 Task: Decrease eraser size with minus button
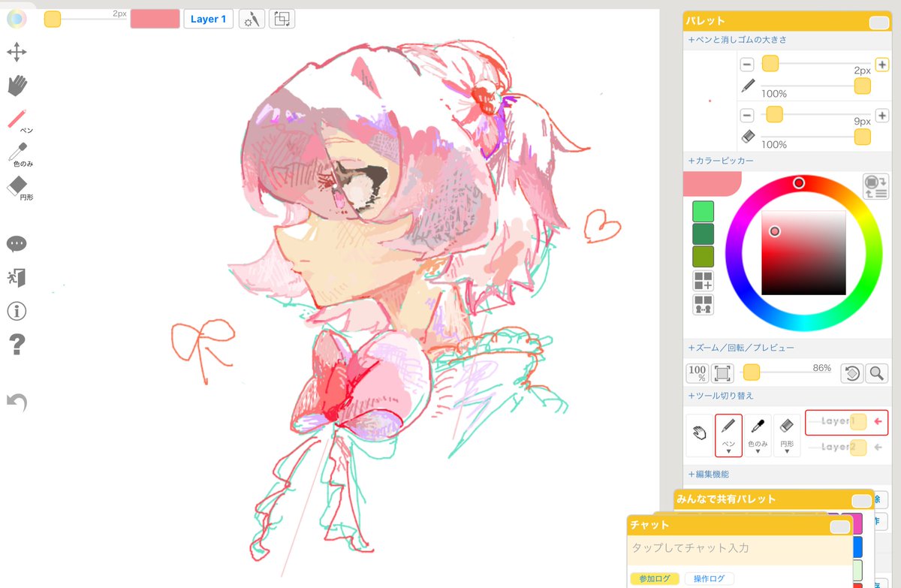coord(747,115)
